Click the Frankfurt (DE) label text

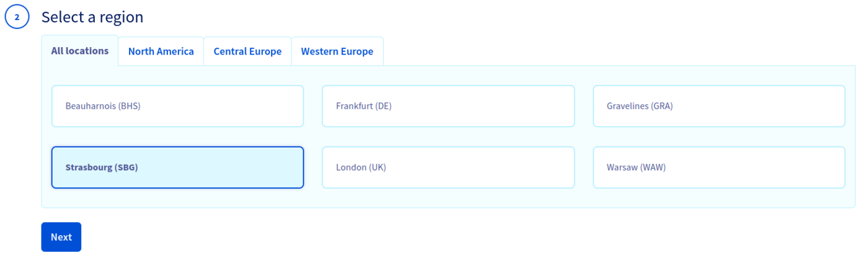[x=364, y=106]
